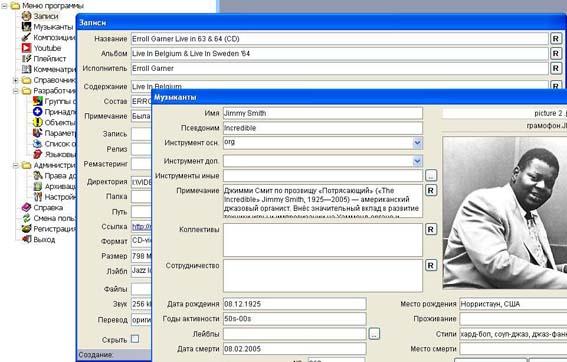Click the Записи window title bar

click(321, 22)
